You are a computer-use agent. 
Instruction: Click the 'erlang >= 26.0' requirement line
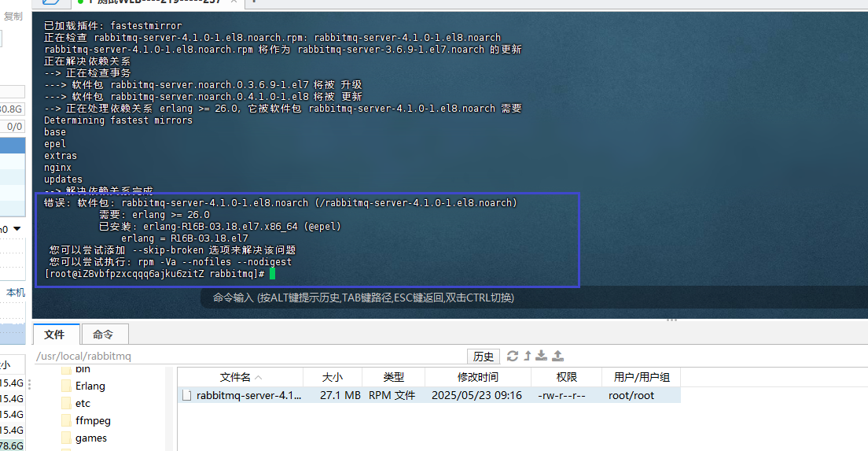pyautogui.click(x=154, y=215)
